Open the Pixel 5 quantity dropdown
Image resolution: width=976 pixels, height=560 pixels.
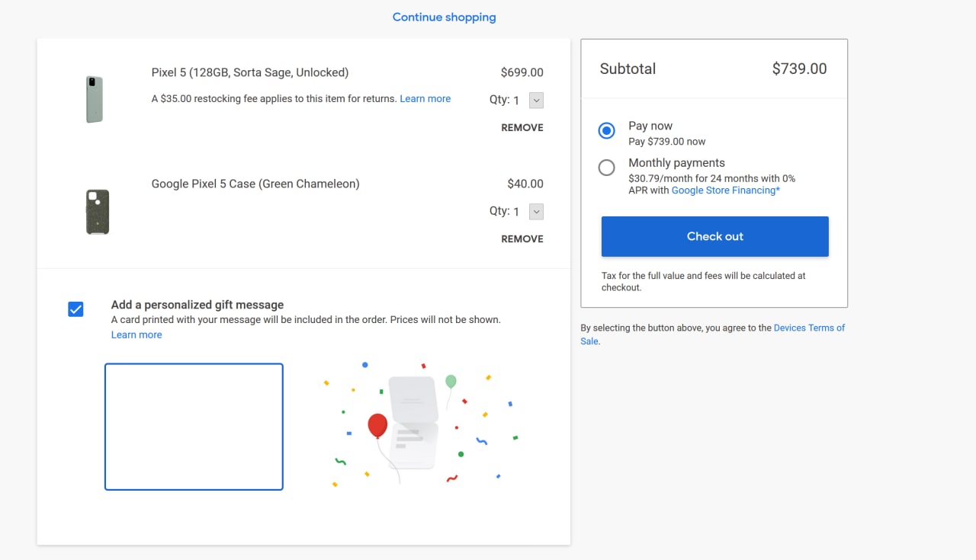click(536, 100)
